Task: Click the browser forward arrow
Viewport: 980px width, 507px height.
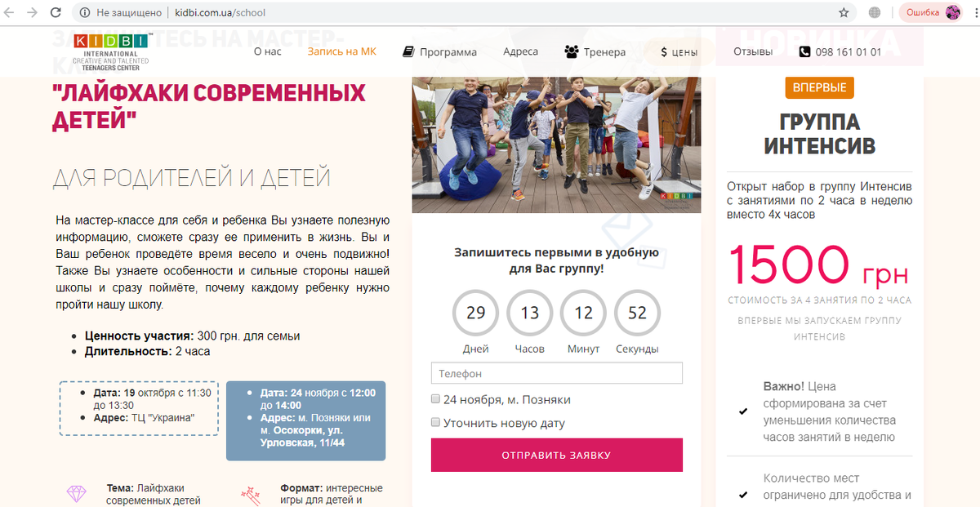Action: coord(33,13)
